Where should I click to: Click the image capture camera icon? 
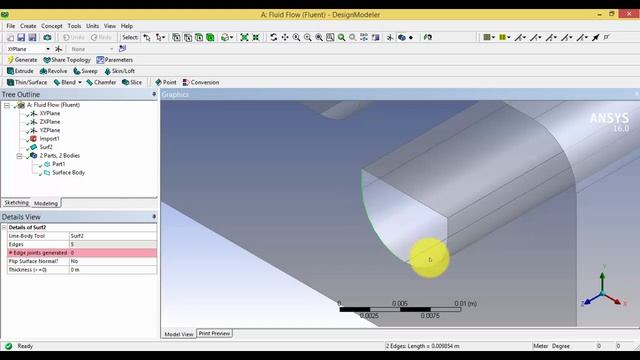point(47,38)
